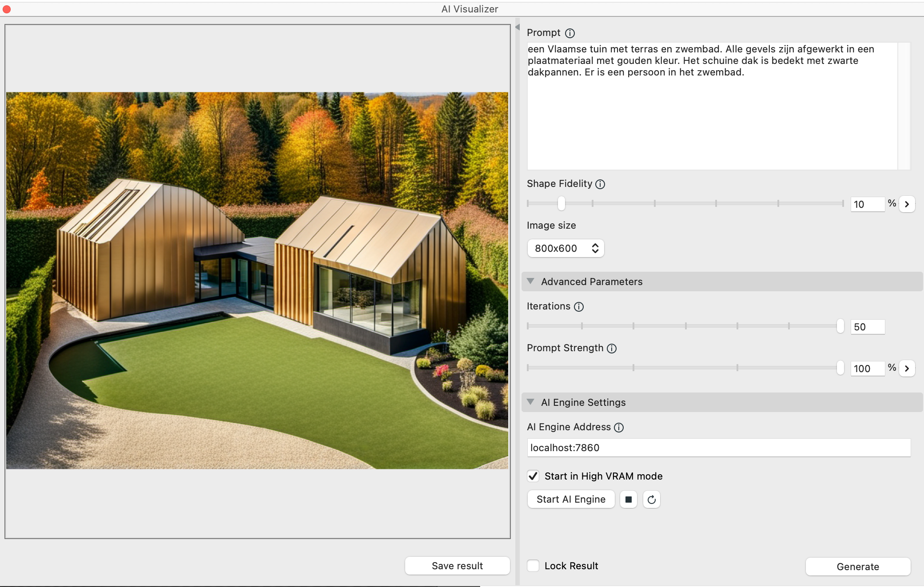Click the Shape Fidelity slider handle
This screenshot has width=924, height=587.
point(562,203)
